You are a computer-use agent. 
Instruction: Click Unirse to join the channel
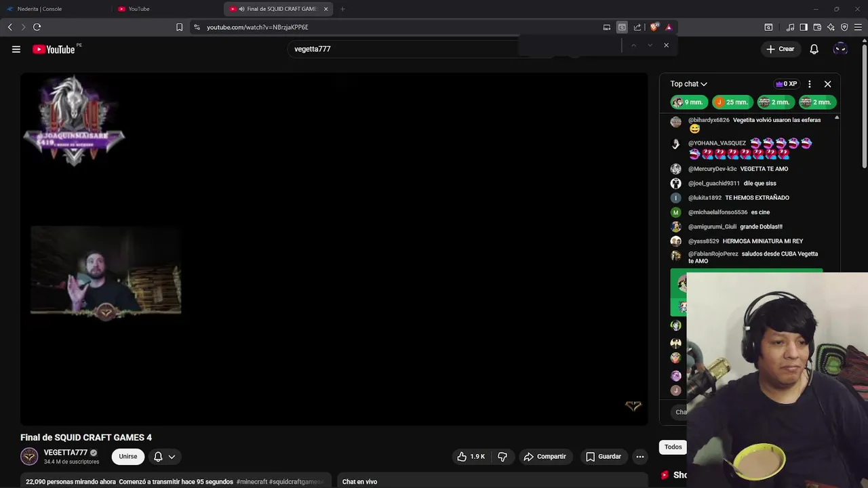[x=127, y=457]
